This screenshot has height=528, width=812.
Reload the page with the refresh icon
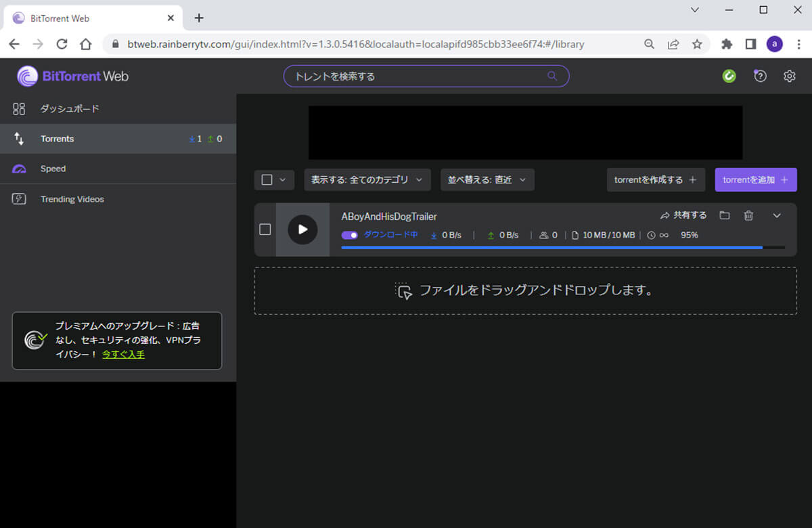[62, 44]
